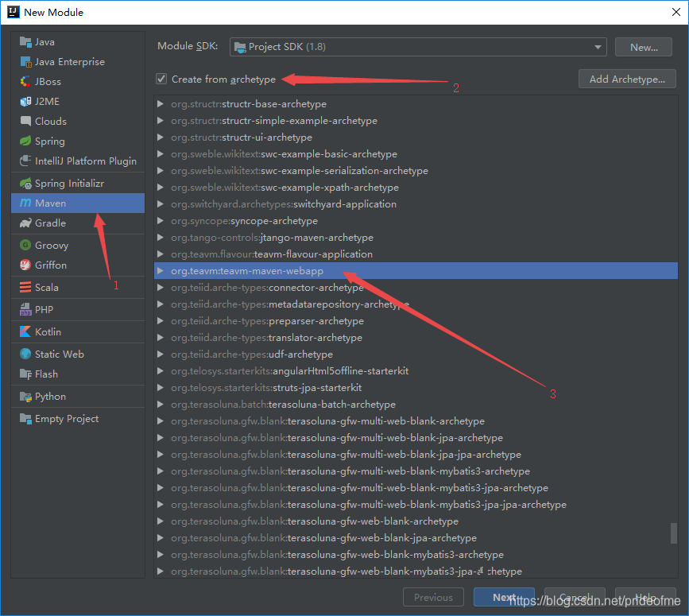Click the Static Web globe icon
Viewport: 689px width, 616px height.
pyautogui.click(x=25, y=354)
